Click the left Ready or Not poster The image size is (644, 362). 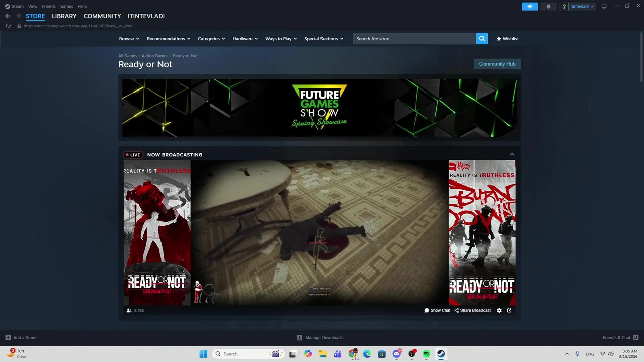(x=157, y=233)
